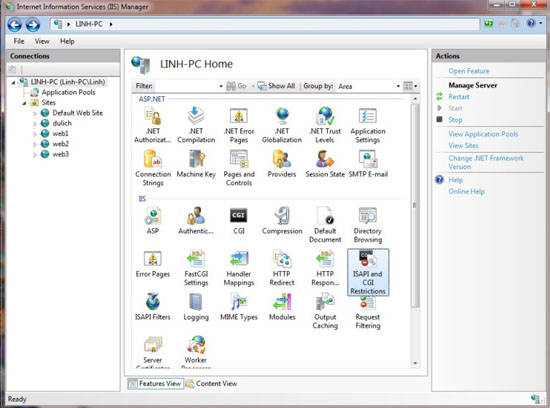Open the CGI feature icon
The width and height of the screenshot is (550, 408).
pyautogui.click(x=239, y=220)
